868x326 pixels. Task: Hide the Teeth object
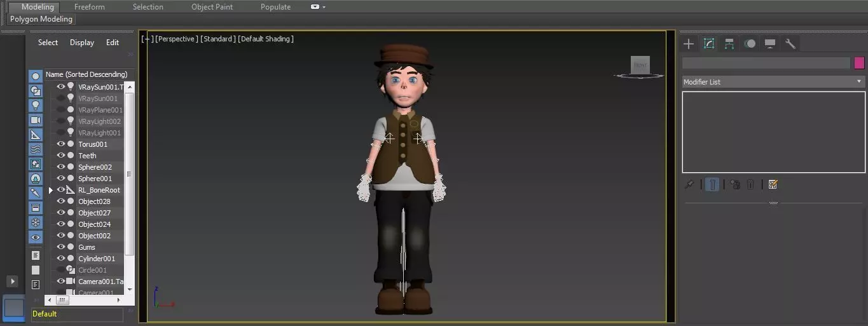pos(61,156)
